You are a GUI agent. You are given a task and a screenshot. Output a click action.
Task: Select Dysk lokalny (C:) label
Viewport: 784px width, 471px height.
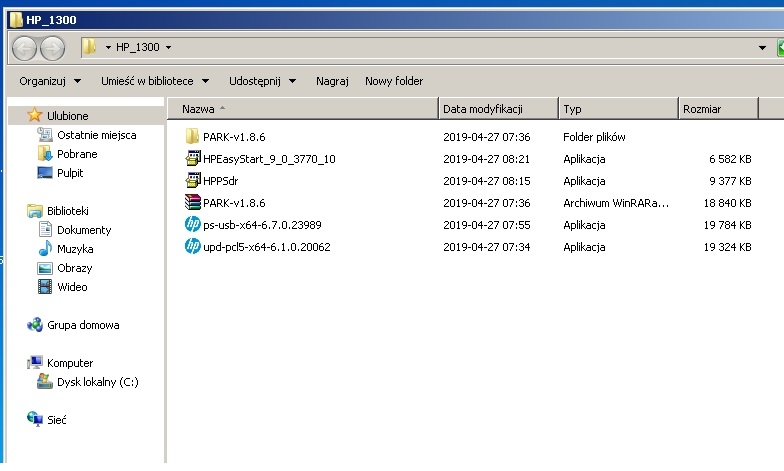(98, 382)
